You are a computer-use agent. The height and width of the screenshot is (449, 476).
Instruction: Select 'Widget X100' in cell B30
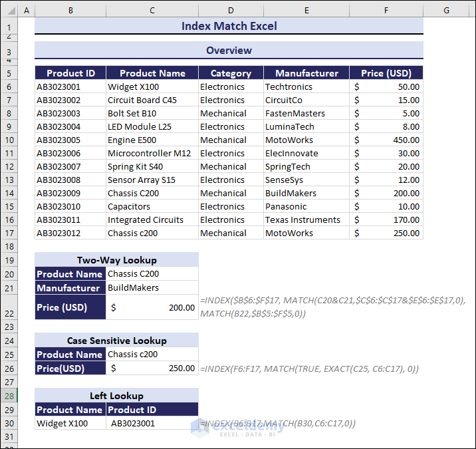(70, 423)
